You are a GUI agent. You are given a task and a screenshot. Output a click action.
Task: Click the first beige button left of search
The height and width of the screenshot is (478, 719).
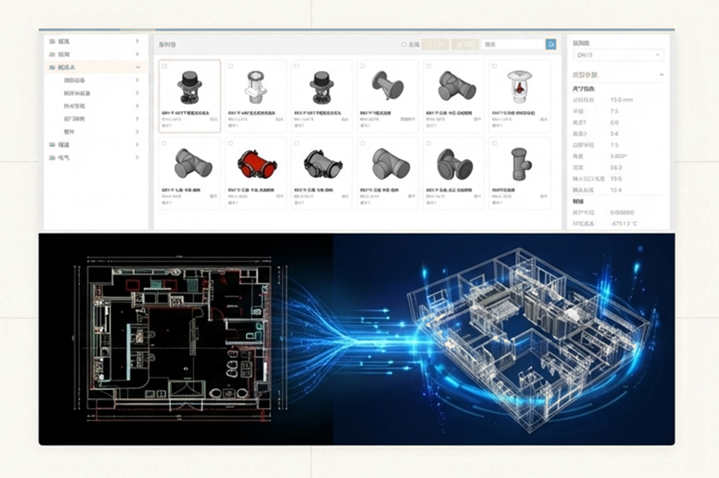[435, 44]
